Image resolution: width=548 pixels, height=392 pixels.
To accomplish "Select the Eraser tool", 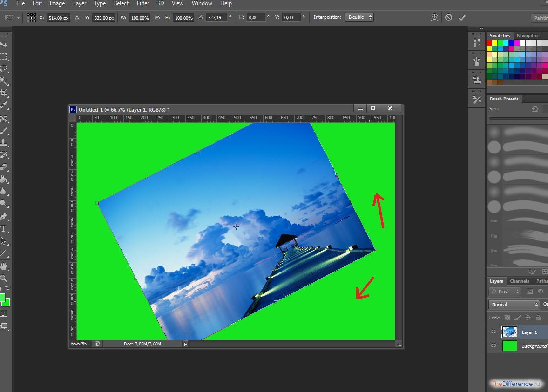I will coord(4,167).
